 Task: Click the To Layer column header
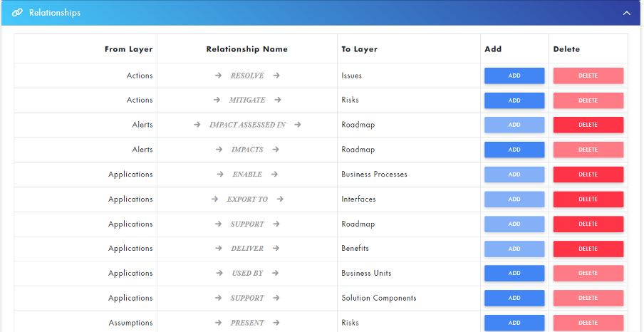tap(359, 49)
